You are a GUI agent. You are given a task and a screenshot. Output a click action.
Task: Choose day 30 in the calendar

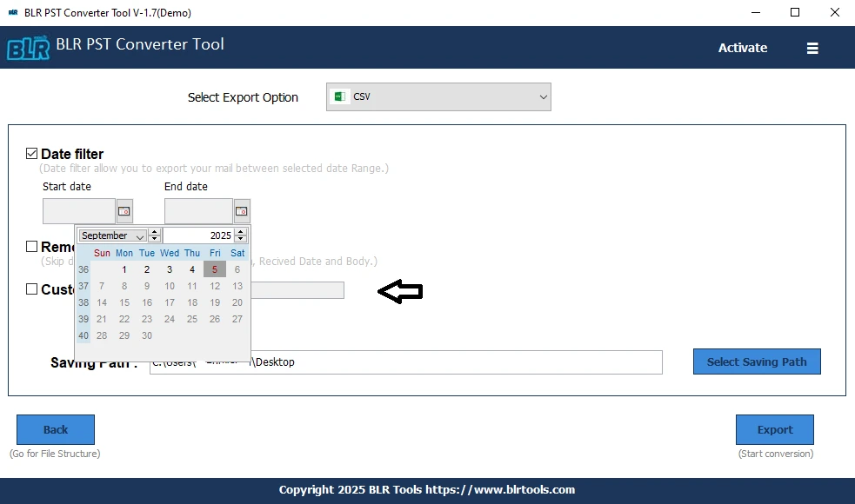[x=147, y=335]
